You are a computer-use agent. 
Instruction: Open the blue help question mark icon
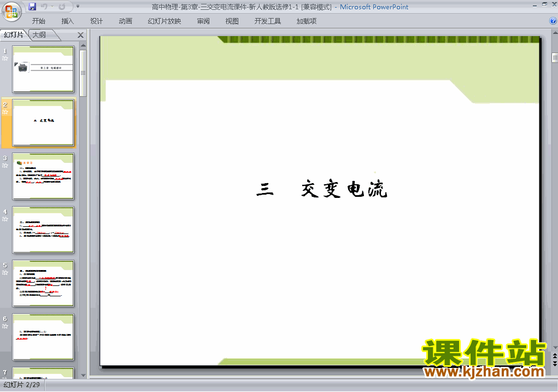[553, 21]
